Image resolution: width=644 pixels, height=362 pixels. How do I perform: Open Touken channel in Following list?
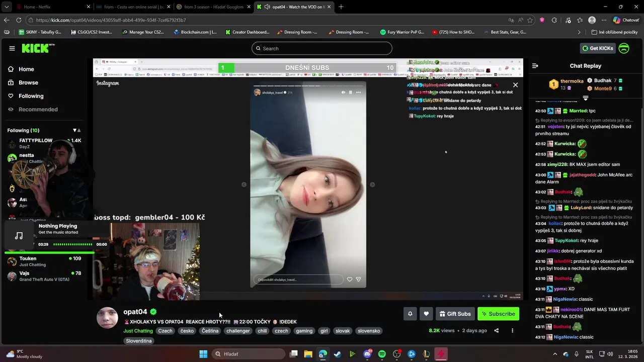[x=44, y=261]
